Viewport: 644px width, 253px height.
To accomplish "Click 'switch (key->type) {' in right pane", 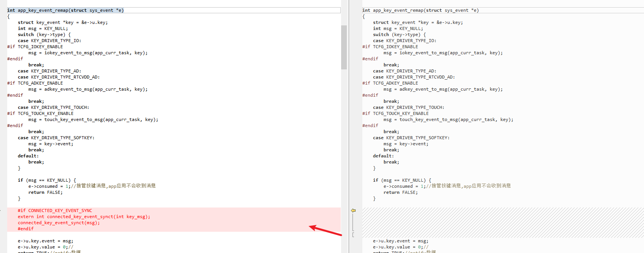I will point(400,35).
